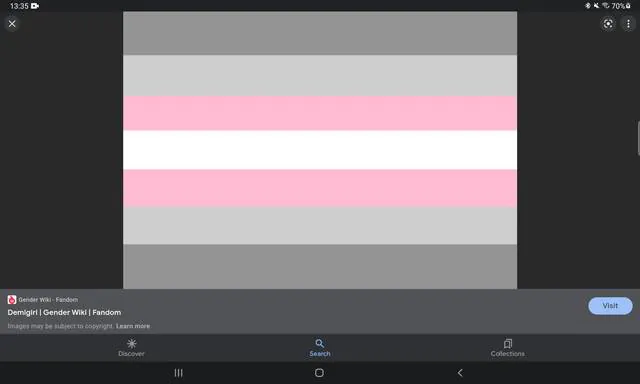
Task: Tap the Wi-Fi status icon
Action: pyautogui.click(x=605, y=6)
